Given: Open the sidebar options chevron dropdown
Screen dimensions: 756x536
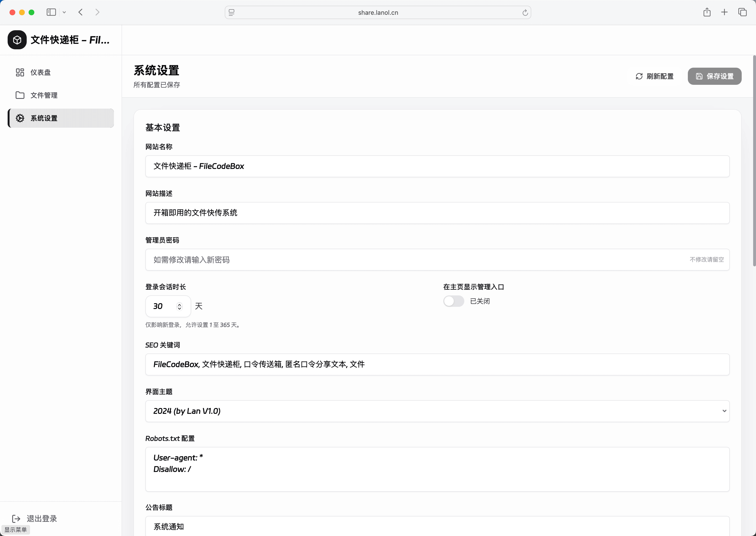Looking at the screenshot, I should pyautogui.click(x=64, y=12).
